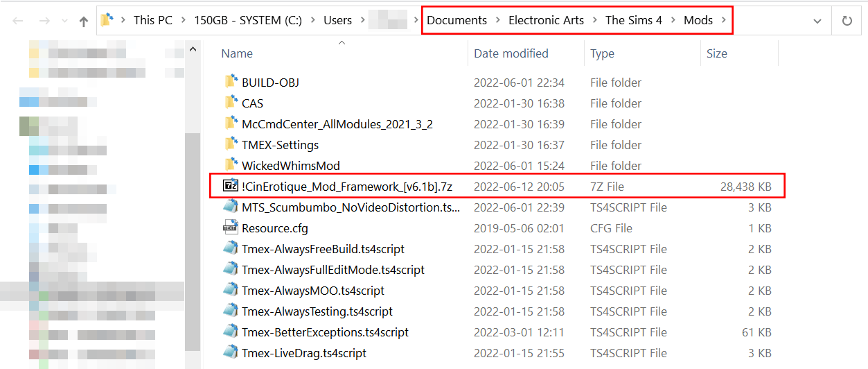Click the BUILD-OBJ folder icon
Screen dimensions: 868x369
click(231, 82)
